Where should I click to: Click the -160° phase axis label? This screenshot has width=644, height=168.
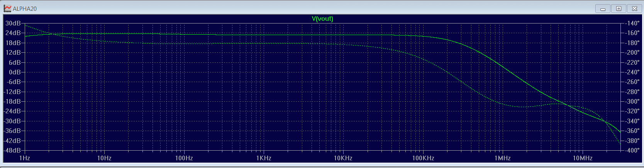[x=632, y=33]
